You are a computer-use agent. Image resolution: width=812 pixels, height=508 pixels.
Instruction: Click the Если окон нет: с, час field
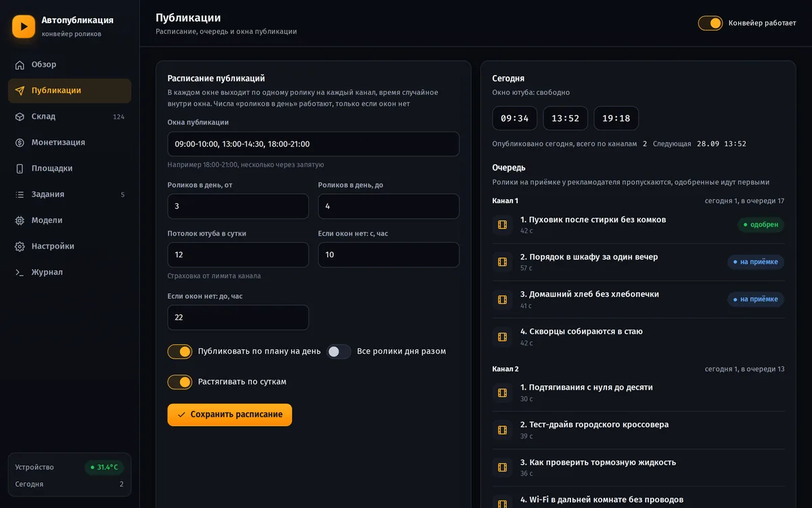pos(389,255)
